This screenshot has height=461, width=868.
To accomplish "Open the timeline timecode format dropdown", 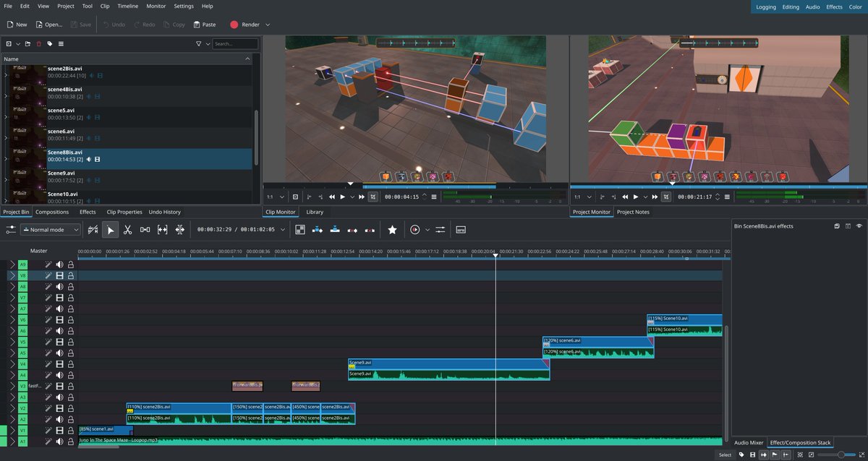I will [x=283, y=230].
